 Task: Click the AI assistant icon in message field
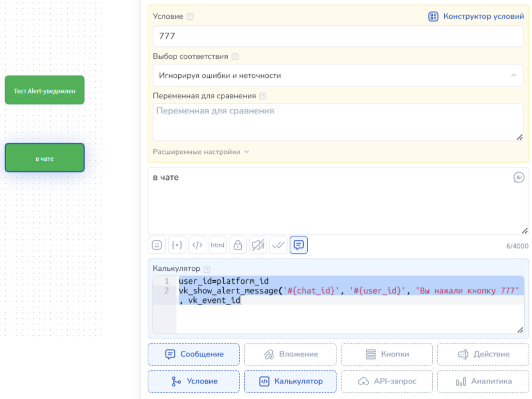[519, 177]
